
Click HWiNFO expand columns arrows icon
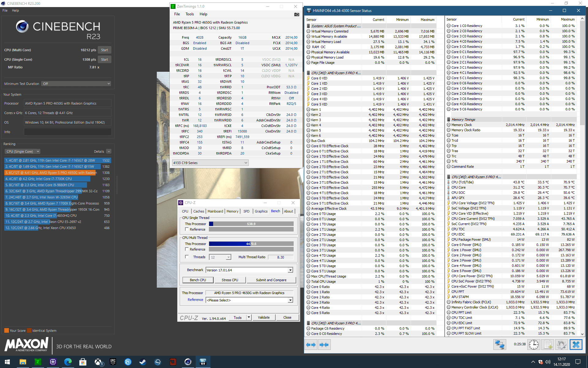[x=311, y=345]
